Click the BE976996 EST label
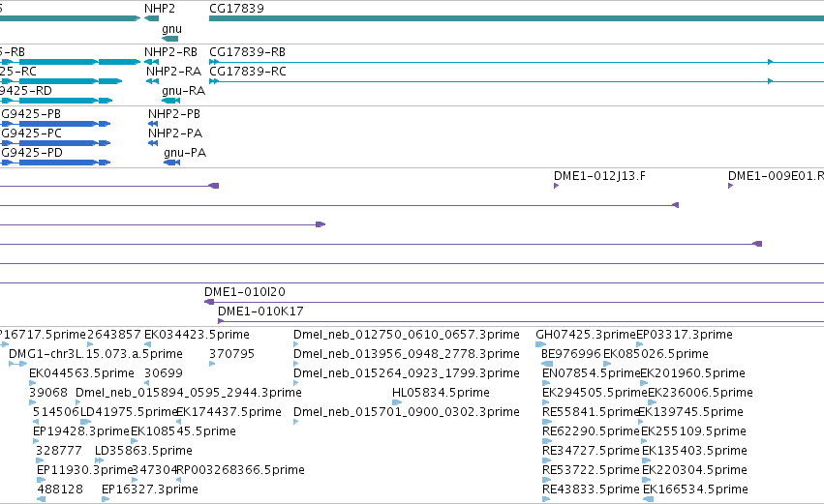This screenshot has width=824, height=504. click(570, 354)
